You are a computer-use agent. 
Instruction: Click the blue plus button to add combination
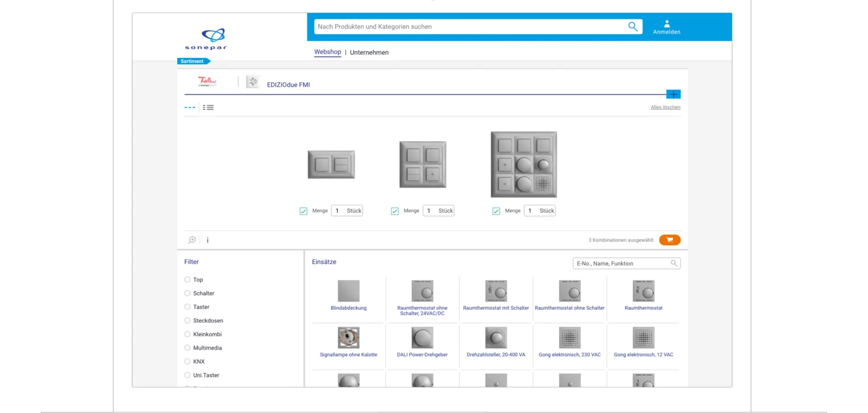click(673, 94)
